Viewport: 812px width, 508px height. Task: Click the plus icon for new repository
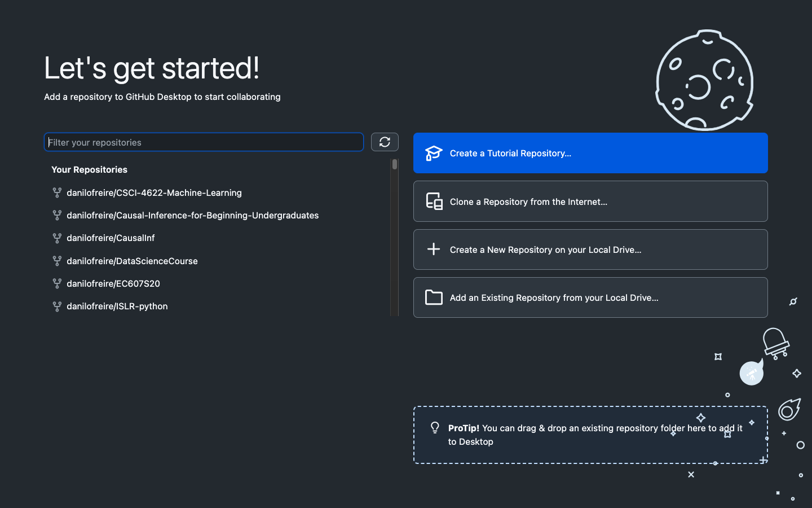[x=434, y=249]
